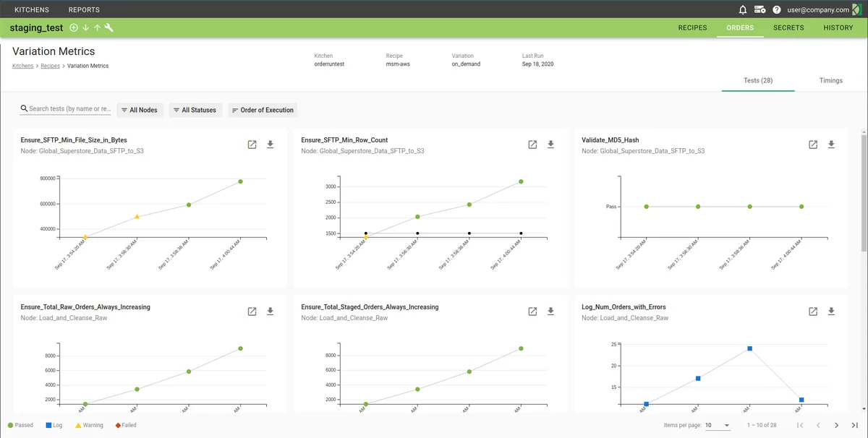Open help via the question mark icon
868x438 pixels.
point(777,9)
